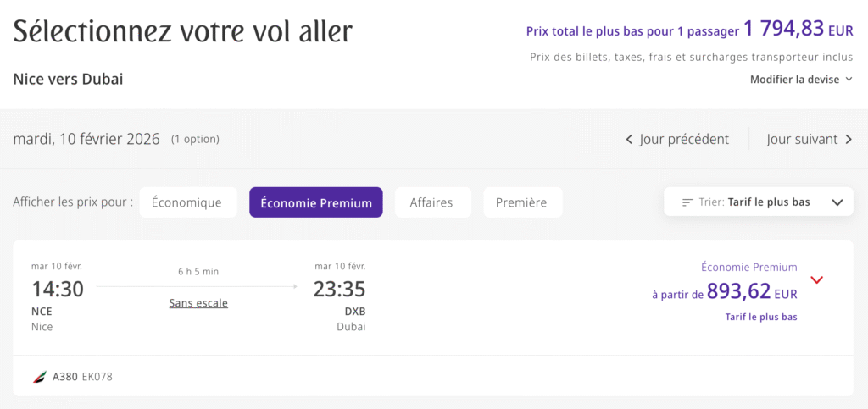Click the 893,62 EUR fare price
The height and width of the screenshot is (409, 868).
752,292
